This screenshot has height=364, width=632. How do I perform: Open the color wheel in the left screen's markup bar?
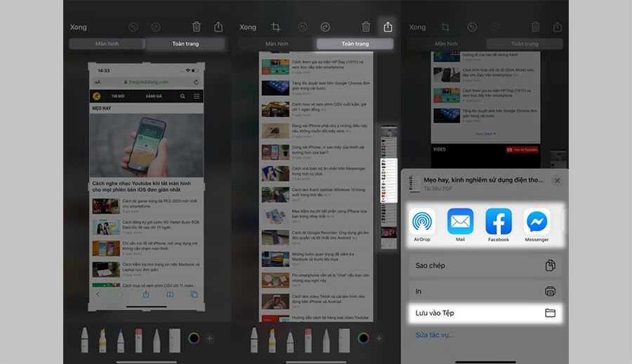pos(194,338)
